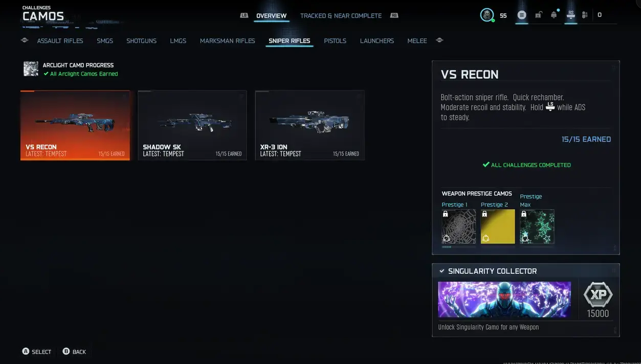Image resolution: width=641 pixels, height=364 pixels.
Task: Open the LMGs category
Action: point(178,41)
